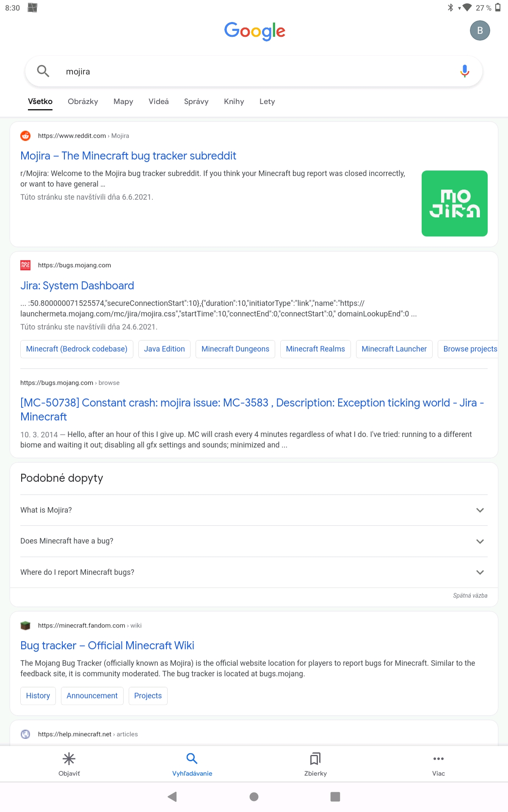Select the Vyhľadávanie search nav icon

pyautogui.click(x=192, y=759)
